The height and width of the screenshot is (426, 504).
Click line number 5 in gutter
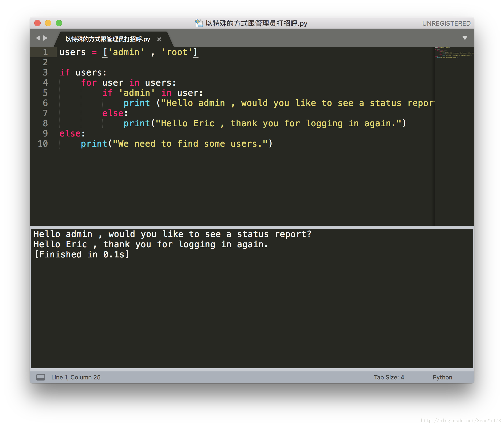click(45, 93)
